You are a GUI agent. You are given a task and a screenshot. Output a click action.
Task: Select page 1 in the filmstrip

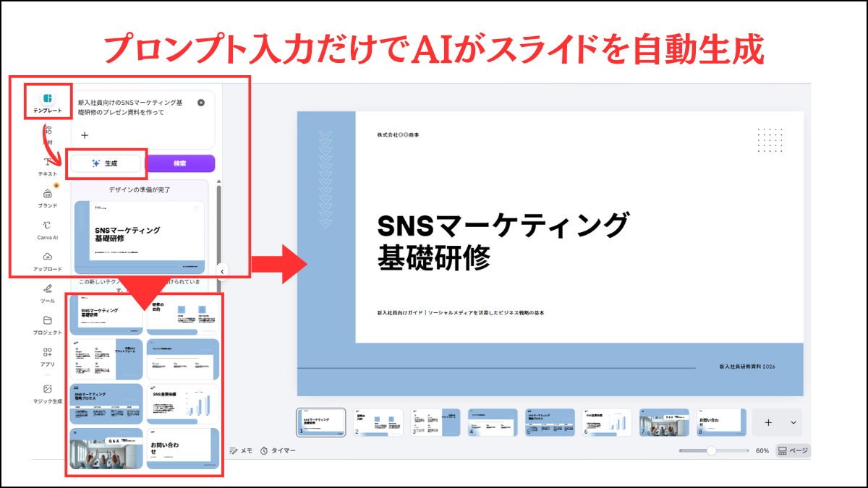tap(321, 422)
